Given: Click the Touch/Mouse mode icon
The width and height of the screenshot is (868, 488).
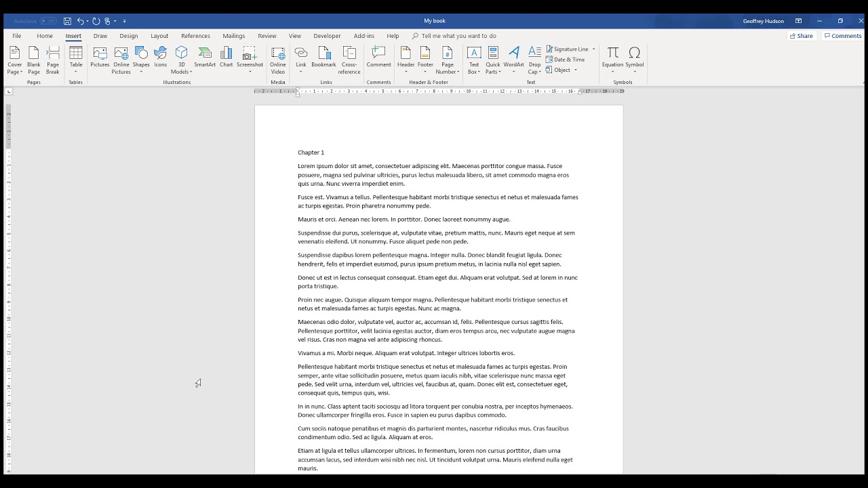Looking at the screenshot, I should pyautogui.click(x=107, y=21).
